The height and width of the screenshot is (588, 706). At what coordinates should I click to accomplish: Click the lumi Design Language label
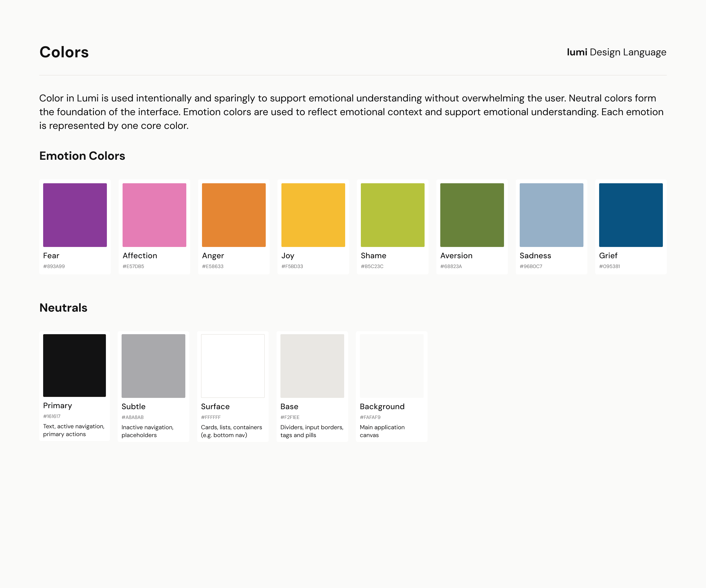point(616,52)
